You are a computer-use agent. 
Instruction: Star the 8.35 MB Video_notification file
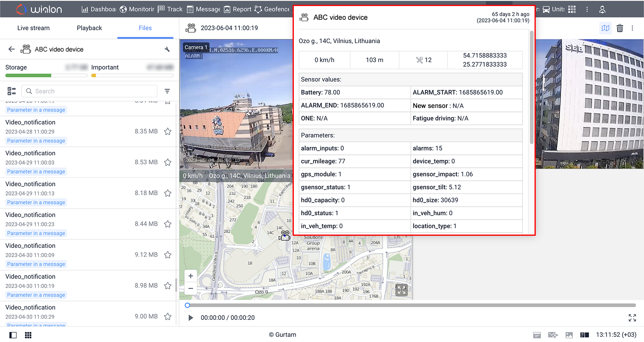coord(168,132)
